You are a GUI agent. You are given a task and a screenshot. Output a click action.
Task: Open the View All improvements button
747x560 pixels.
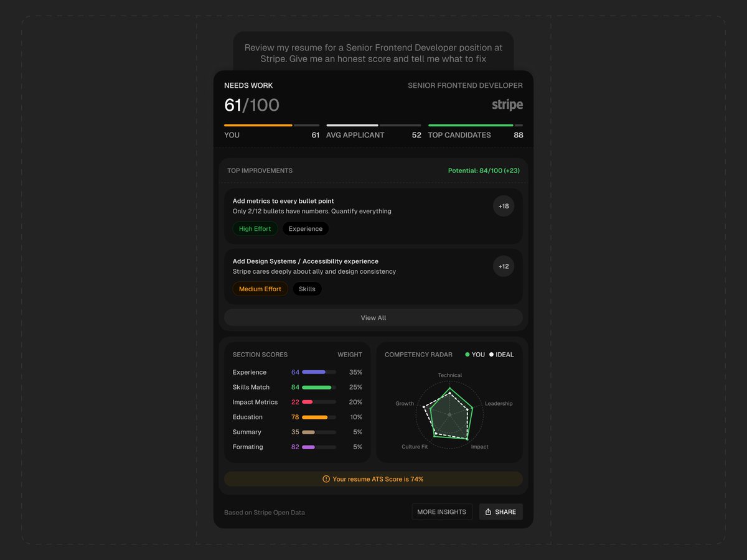click(374, 317)
